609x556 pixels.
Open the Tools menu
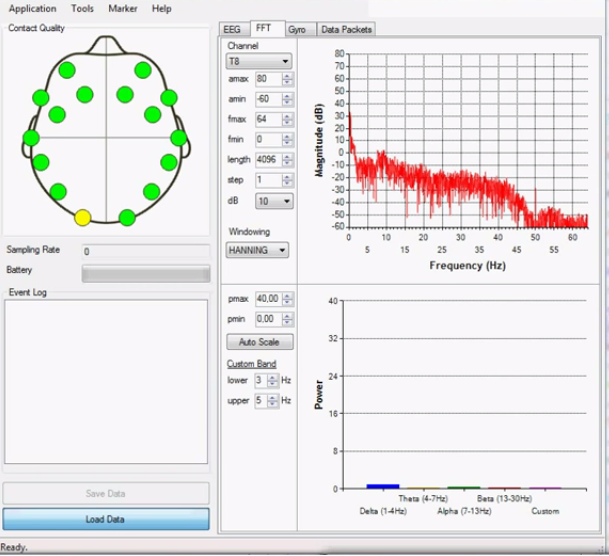tap(82, 8)
